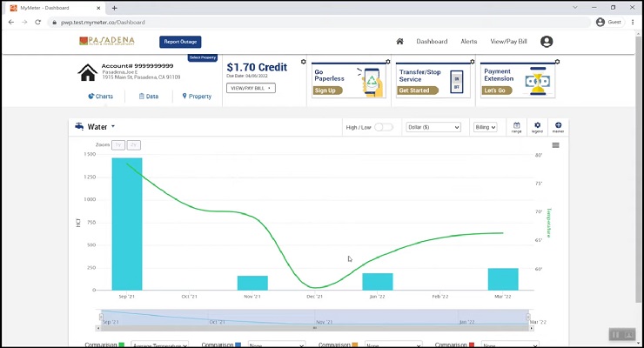Click the Go Paperless Sign Up button

pyautogui.click(x=327, y=90)
